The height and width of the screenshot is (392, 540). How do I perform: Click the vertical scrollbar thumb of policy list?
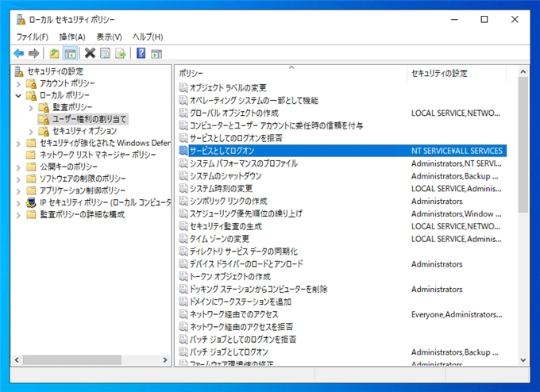click(x=523, y=144)
